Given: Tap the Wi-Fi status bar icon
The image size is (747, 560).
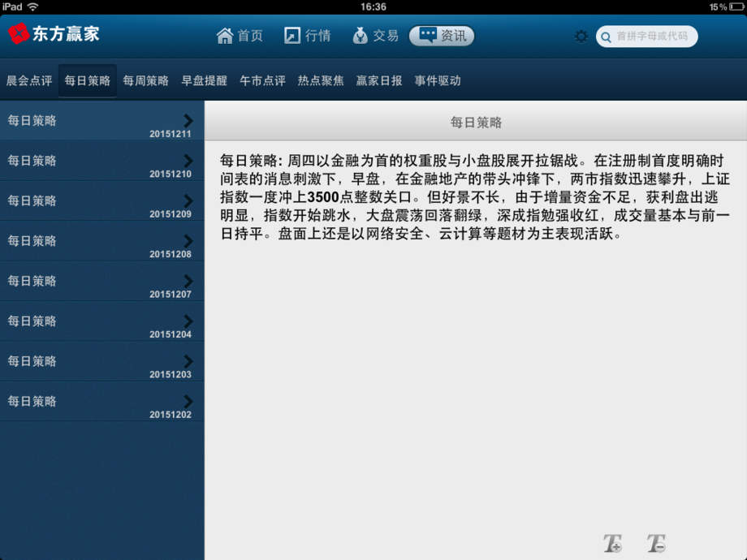Looking at the screenshot, I should (x=32, y=6).
